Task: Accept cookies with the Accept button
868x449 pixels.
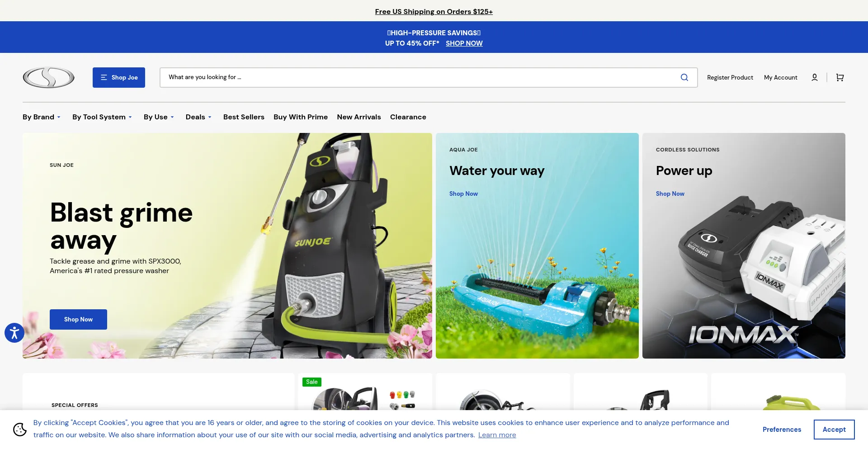Action: [834, 430]
